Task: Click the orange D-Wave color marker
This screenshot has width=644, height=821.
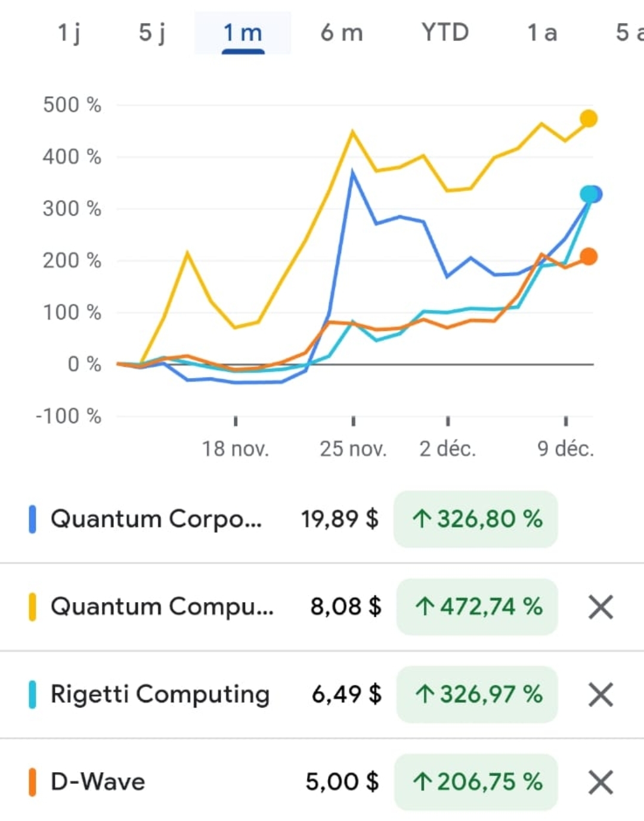Action: (33, 782)
